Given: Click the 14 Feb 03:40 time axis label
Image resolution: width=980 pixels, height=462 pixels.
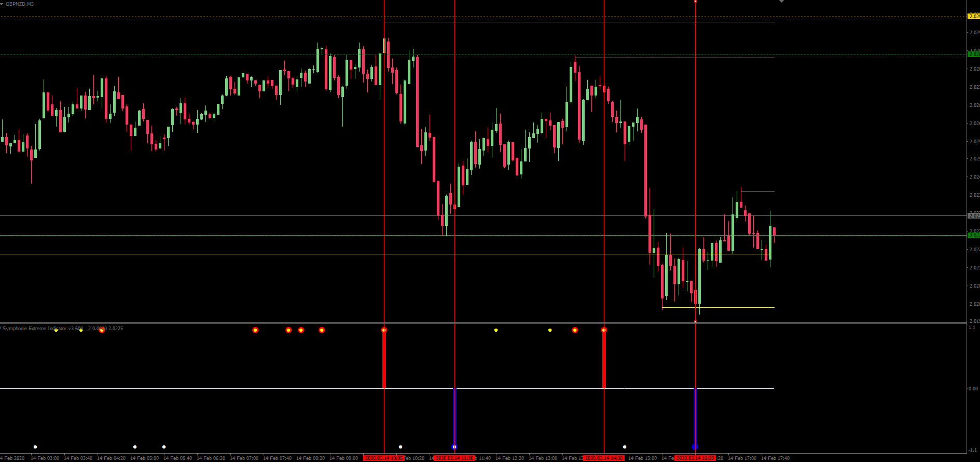Looking at the screenshot, I should pyautogui.click(x=78, y=458).
